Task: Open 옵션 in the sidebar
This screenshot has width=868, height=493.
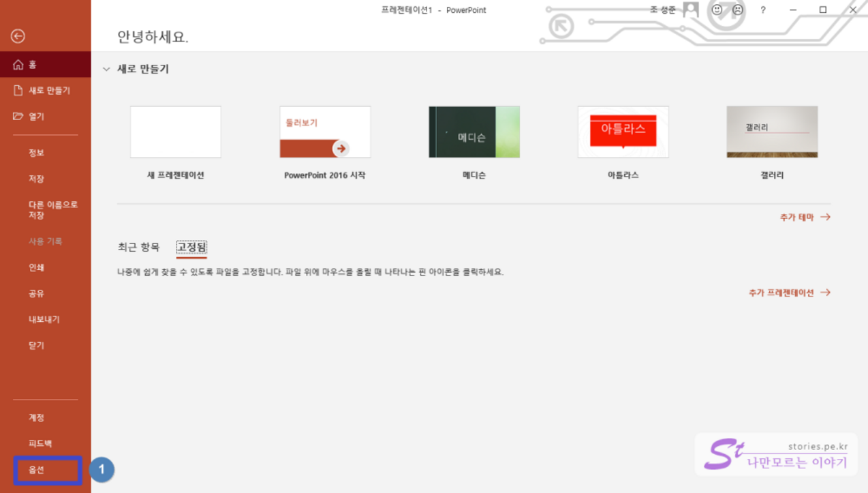Action: pyautogui.click(x=37, y=470)
